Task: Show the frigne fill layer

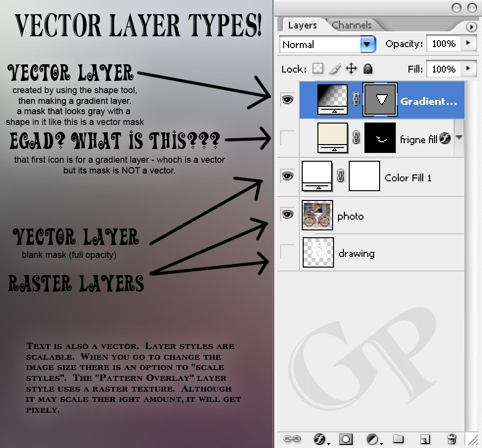Action: pos(288,138)
